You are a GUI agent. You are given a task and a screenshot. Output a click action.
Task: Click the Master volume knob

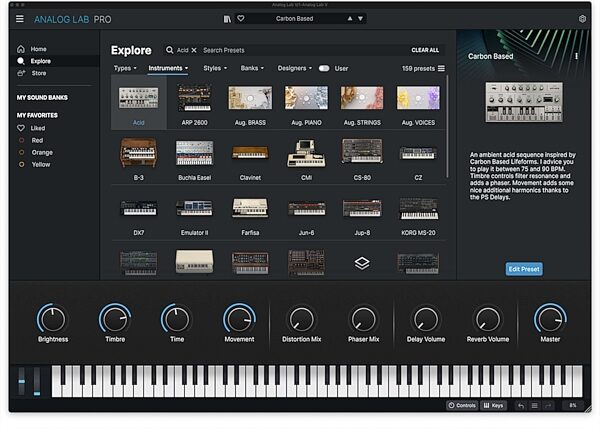pos(550,319)
